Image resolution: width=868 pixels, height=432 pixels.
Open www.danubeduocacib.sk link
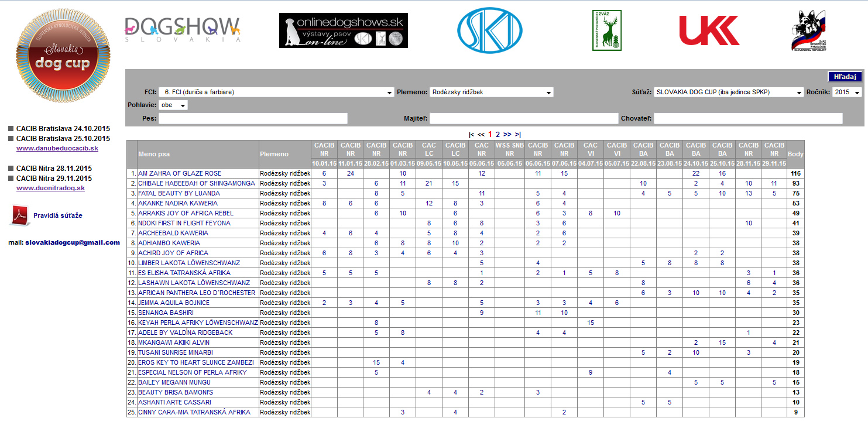coord(57,149)
